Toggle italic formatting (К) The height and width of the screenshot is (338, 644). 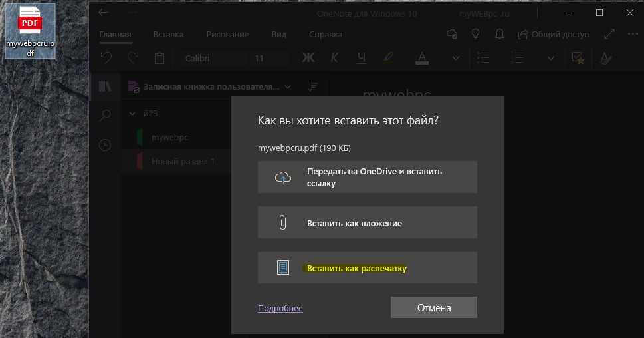point(335,58)
